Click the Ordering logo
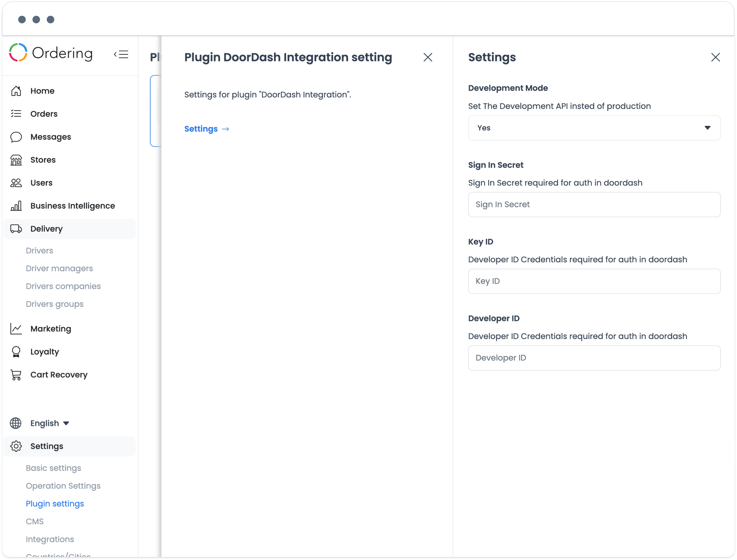737x560 pixels. pos(51,53)
